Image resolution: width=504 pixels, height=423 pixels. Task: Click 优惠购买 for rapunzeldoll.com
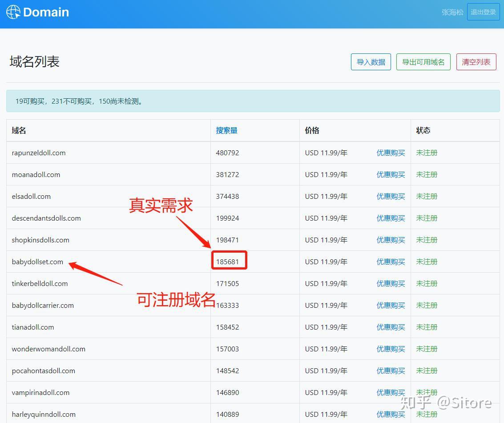coord(391,153)
